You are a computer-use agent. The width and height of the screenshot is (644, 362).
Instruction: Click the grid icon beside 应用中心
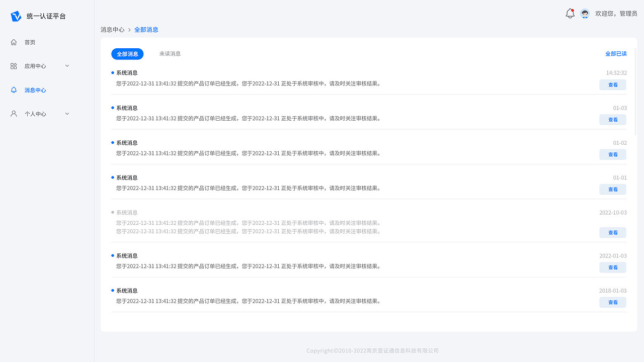14,66
